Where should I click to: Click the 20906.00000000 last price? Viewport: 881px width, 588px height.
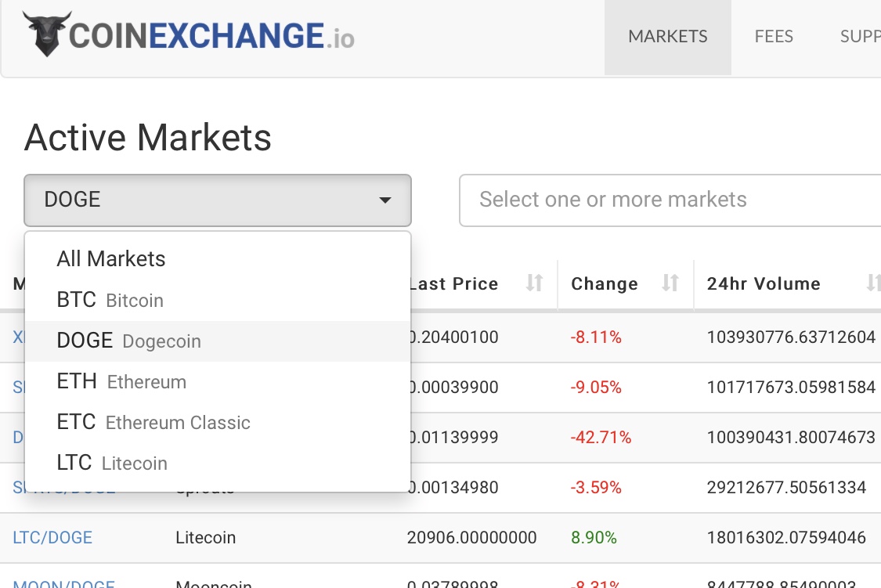coord(472,537)
